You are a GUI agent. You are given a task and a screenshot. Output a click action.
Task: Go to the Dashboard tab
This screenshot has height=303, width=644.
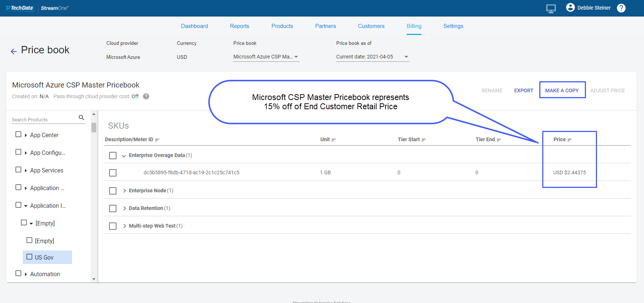tap(194, 26)
